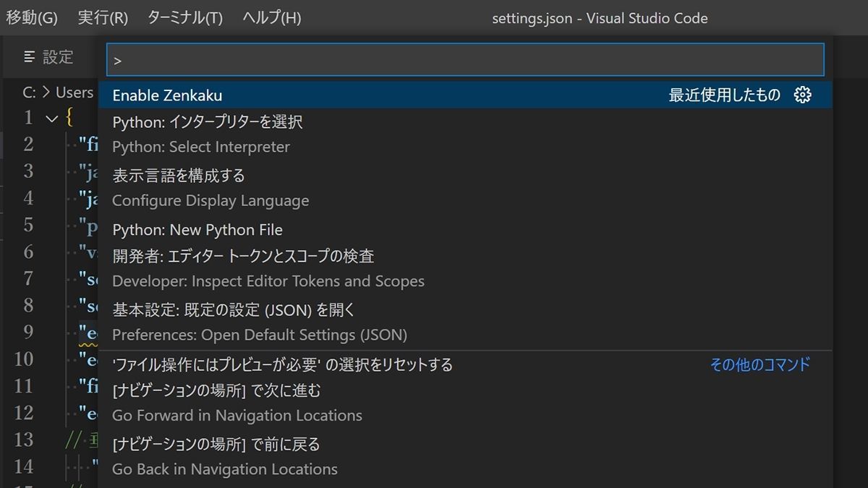
Task: Run Python: New Python File command
Action: (465, 229)
